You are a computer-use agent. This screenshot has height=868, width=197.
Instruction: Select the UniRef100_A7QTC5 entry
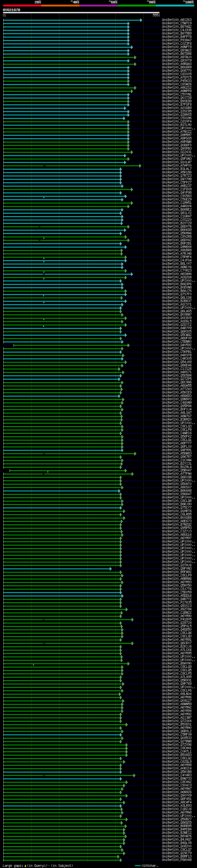point(177,78)
